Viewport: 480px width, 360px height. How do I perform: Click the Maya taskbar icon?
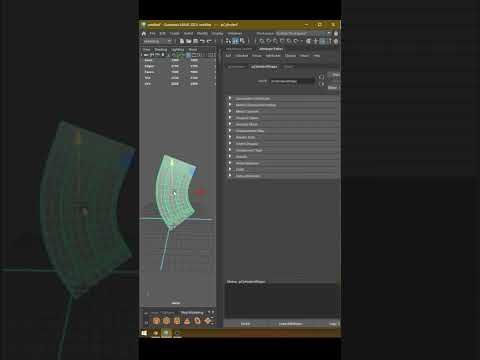tap(166, 333)
